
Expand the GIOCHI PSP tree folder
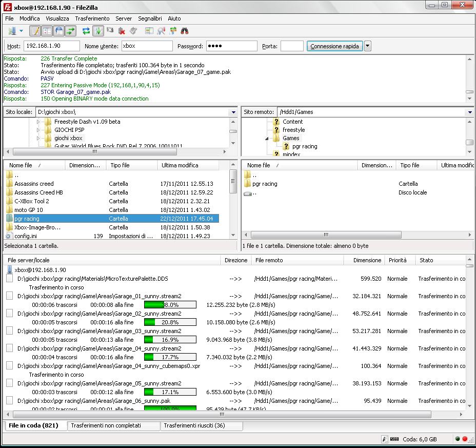pyautogui.click(x=38, y=130)
